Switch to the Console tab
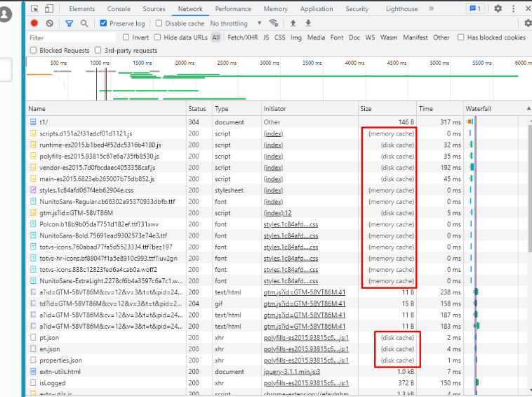Viewport: 532px width, 397px height. click(x=119, y=9)
